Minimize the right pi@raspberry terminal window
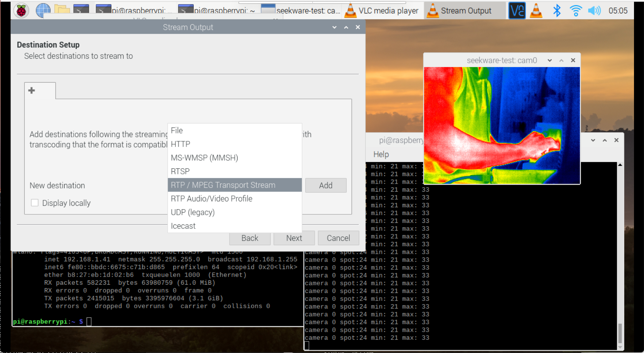The width and height of the screenshot is (644, 353). tap(593, 140)
